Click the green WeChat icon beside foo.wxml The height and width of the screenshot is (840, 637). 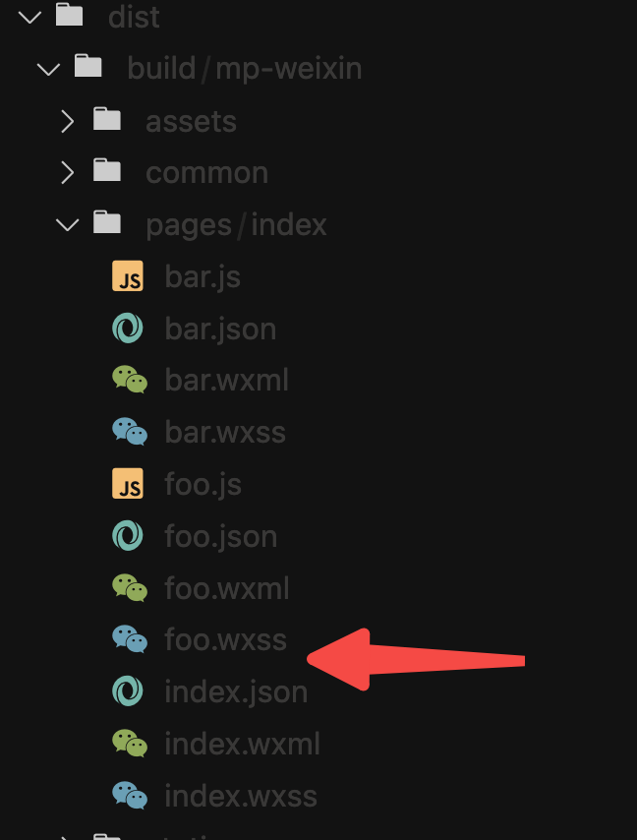[x=130, y=587]
